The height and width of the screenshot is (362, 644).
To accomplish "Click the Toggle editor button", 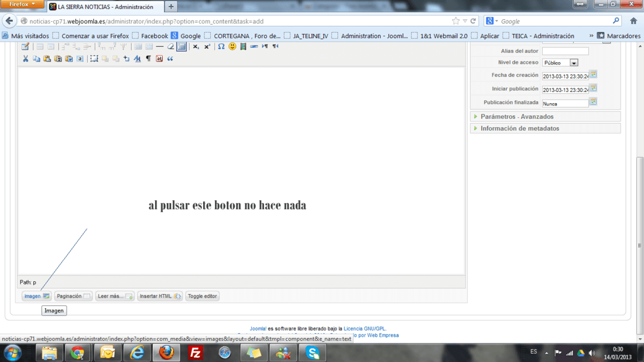I will tap(202, 296).
